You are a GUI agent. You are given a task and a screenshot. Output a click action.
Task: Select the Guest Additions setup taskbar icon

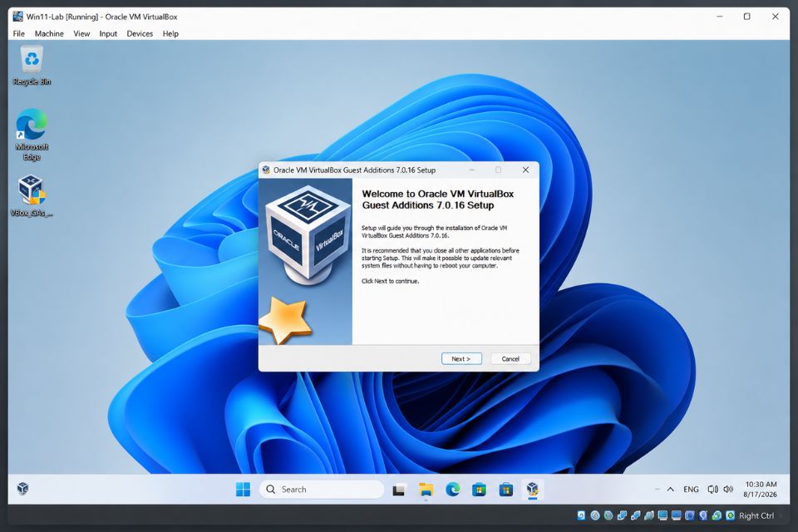pyautogui.click(x=532, y=490)
